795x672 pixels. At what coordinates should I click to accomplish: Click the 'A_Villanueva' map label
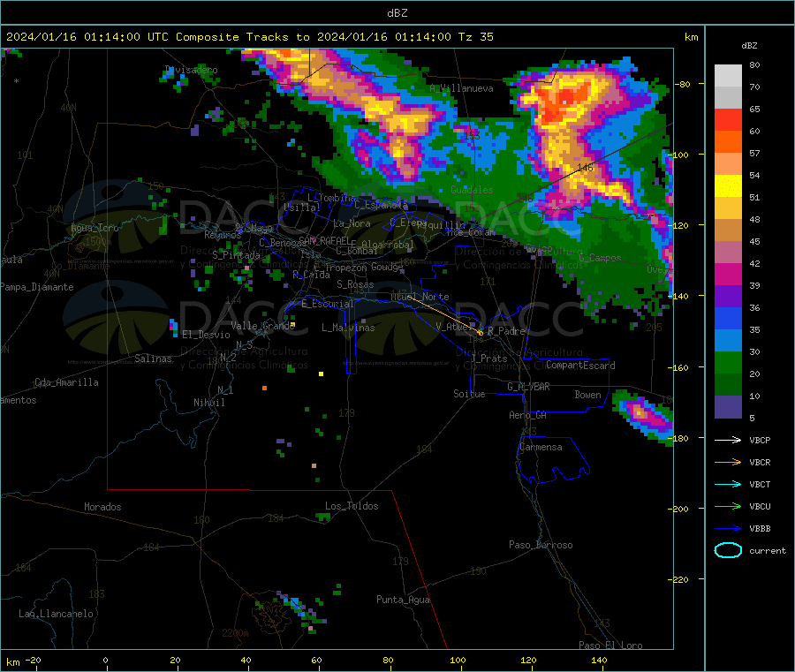(x=461, y=88)
